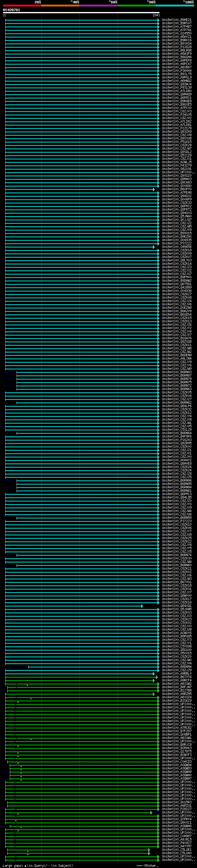The height and width of the screenshot is (868, 197).
Task: Click the red 20% identity legend segment
Action: [x=22, y=6]
